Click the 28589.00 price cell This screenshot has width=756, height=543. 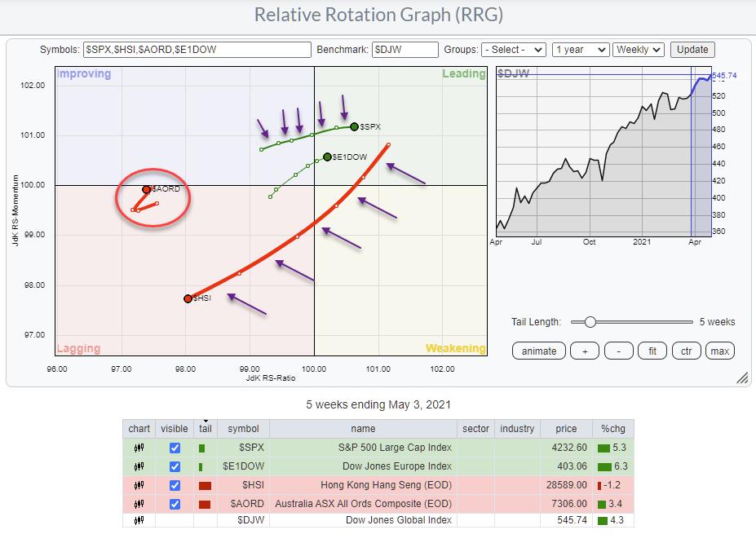click(x=567, y=485)
